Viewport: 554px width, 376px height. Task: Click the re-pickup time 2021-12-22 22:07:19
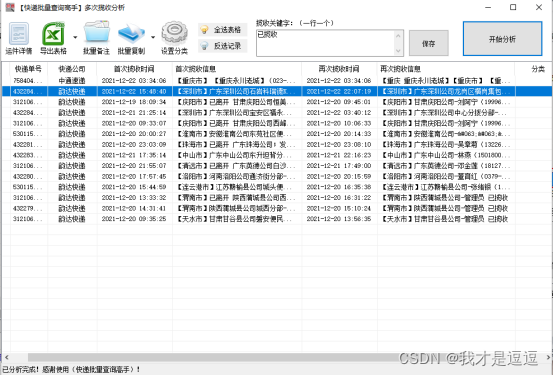(x=339, y=92)
